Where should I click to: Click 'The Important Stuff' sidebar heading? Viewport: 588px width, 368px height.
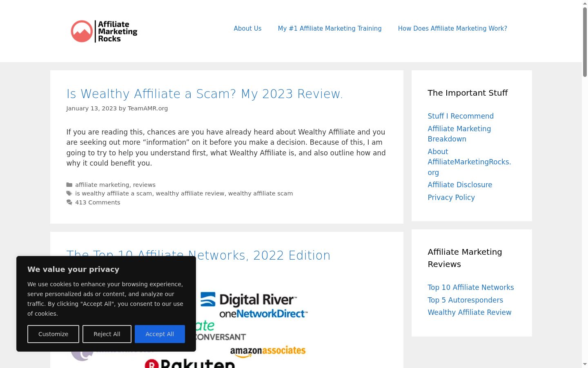tap(468, 93)
